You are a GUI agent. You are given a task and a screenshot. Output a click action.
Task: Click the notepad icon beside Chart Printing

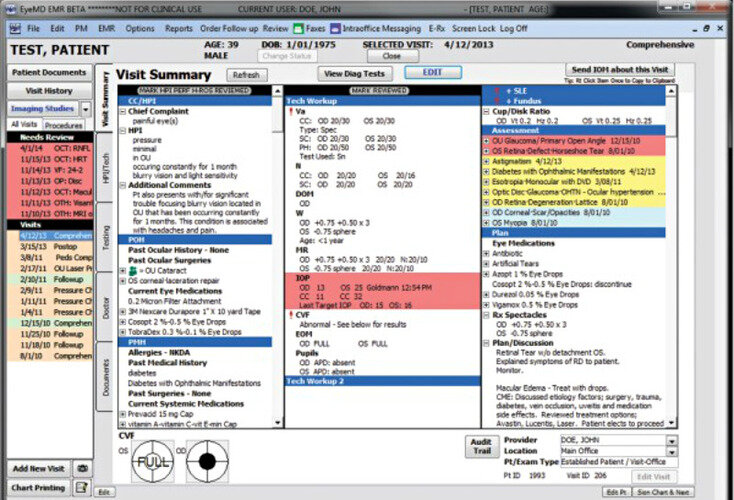coord(81,487)
